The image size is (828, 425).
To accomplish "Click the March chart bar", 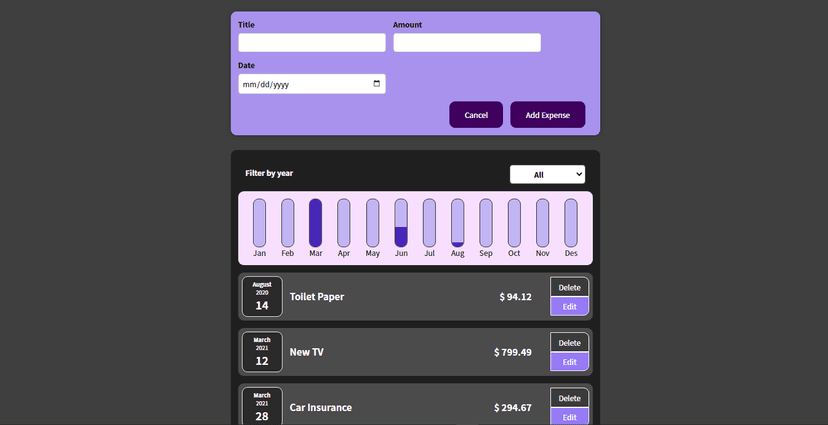I will click(316, 223).
